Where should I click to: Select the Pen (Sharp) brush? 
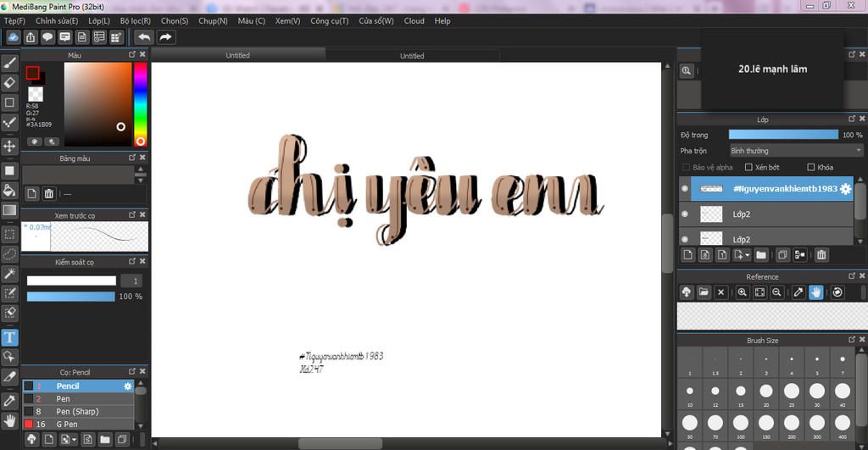[x=78, y=411]
